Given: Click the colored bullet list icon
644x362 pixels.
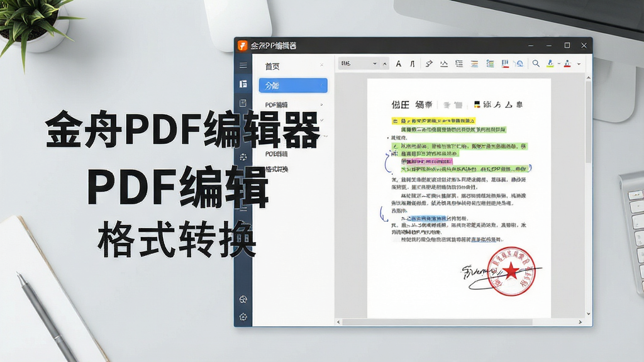Looking at the screenshot, I should click(490, 63).
